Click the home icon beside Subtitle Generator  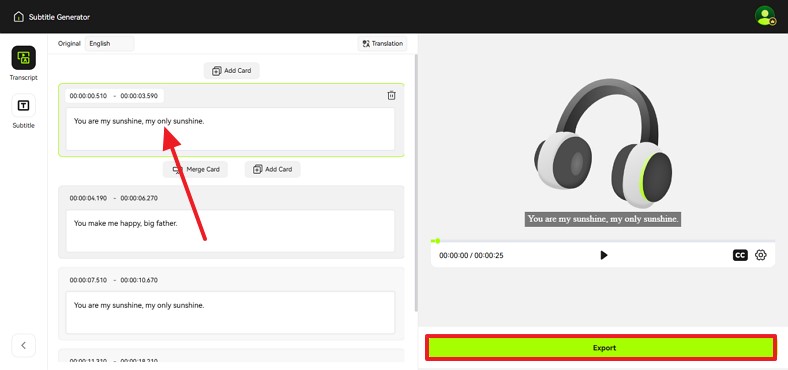pos(19,17)
